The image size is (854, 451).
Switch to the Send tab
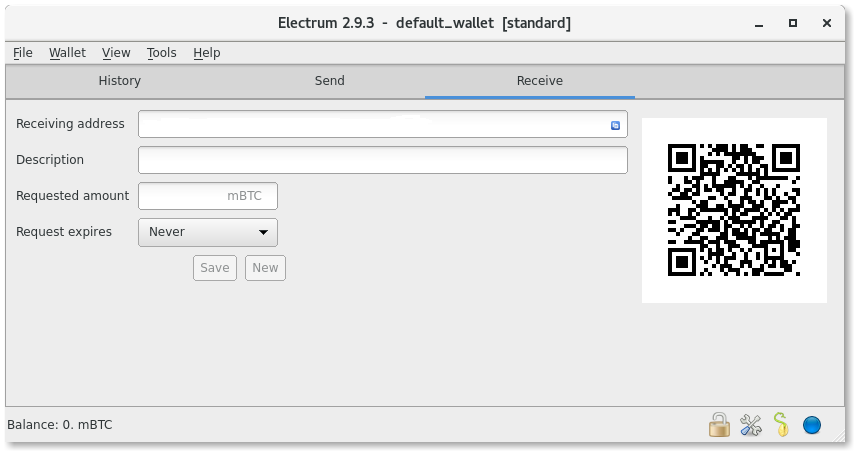click(x=329, y=81)
